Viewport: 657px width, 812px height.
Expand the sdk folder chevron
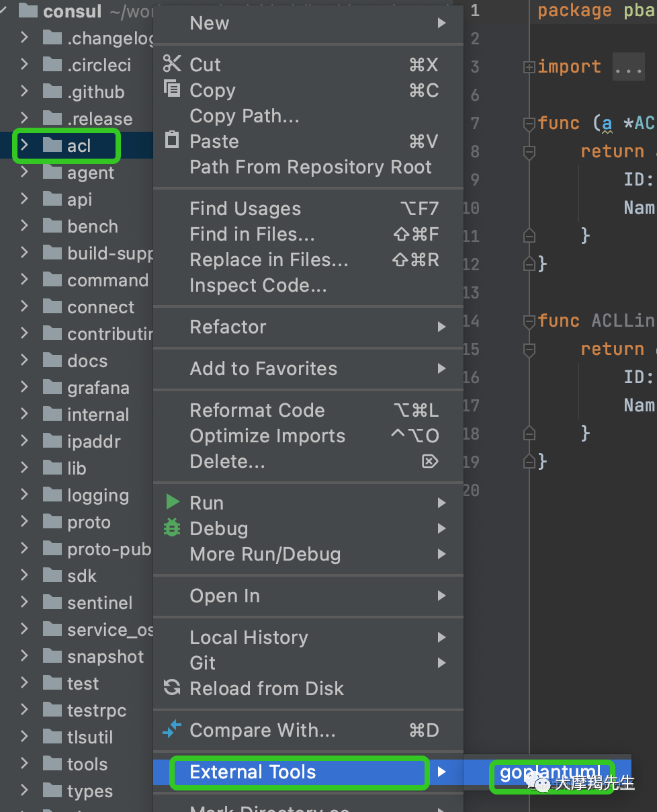tap(24, 575)
